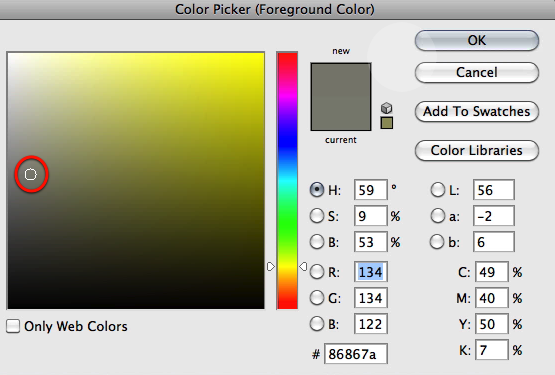Click the Cancel button

point(477,73)
